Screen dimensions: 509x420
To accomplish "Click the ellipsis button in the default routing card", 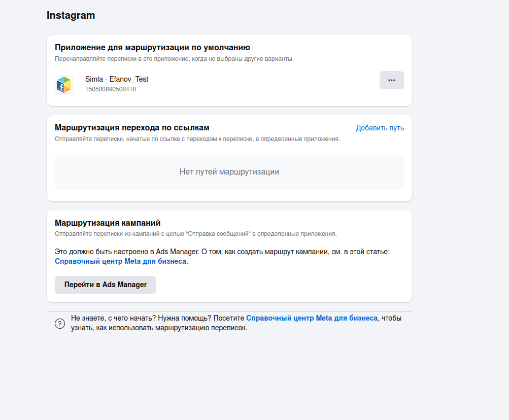I will (x=391, y=80).
